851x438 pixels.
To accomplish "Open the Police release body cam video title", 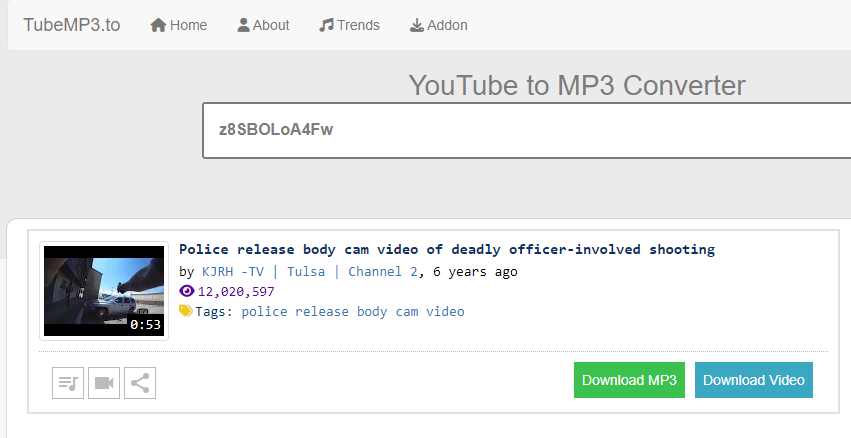I will click(447, 249).
